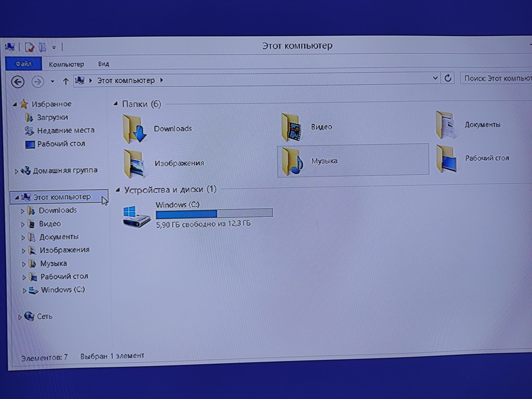The height and width of the screenshot is (399, 532).
Task: Go back with the Back arrow button
Action: coord(18,82)
